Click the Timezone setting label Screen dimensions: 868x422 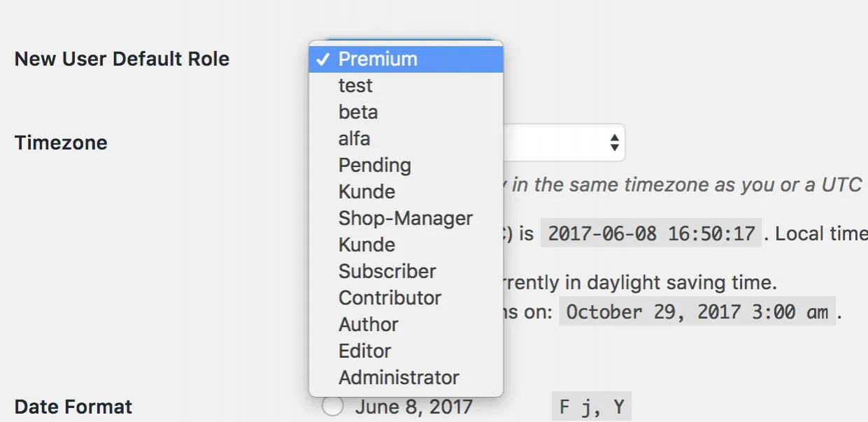pos(61,143)
